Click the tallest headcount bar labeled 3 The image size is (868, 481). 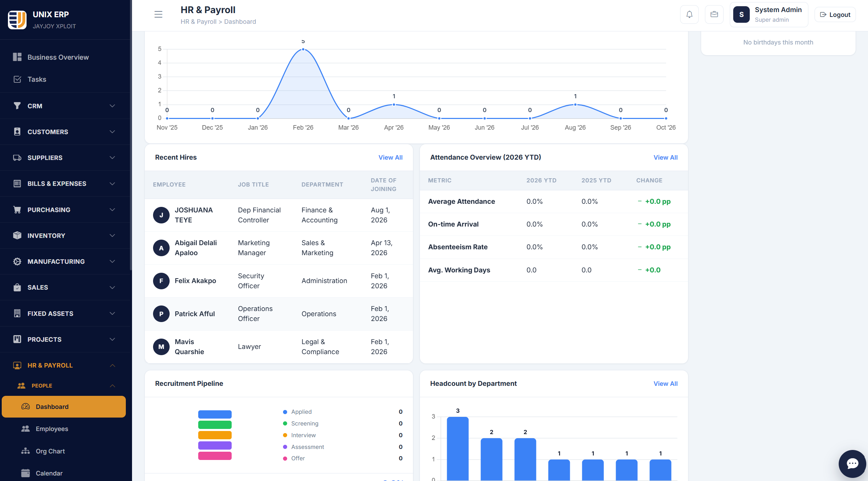[457, 448]
